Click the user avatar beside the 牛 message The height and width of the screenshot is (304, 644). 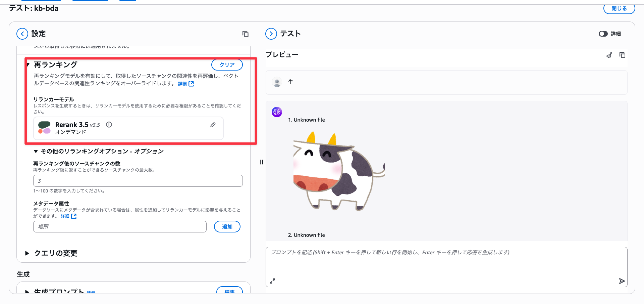277,82
